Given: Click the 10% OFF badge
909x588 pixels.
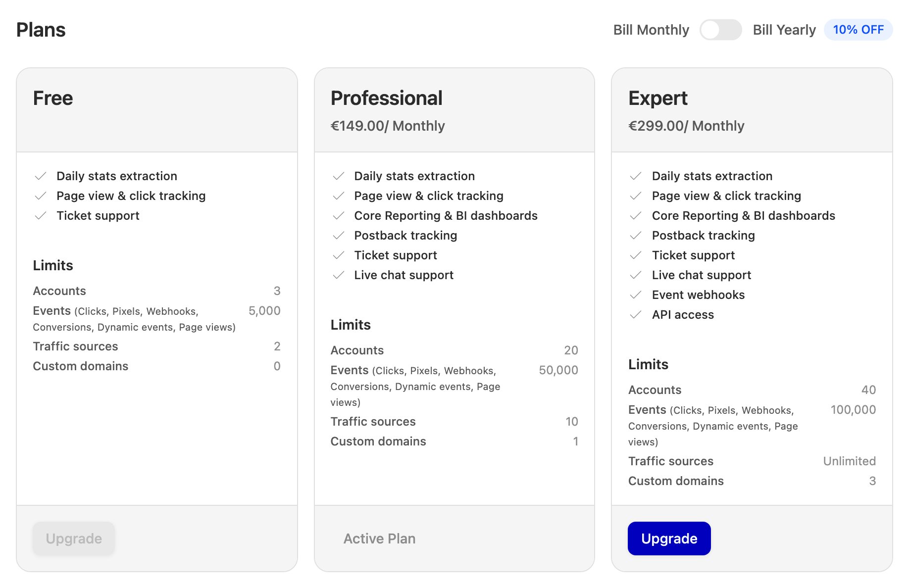Looking at the screenshot, I should point(858,30).
